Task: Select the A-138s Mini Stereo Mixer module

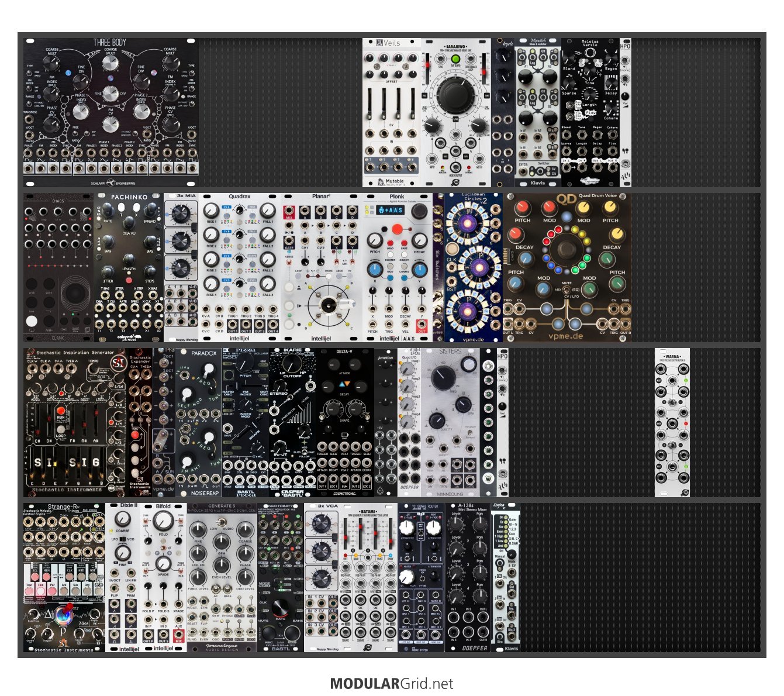Action: (468, 577)
